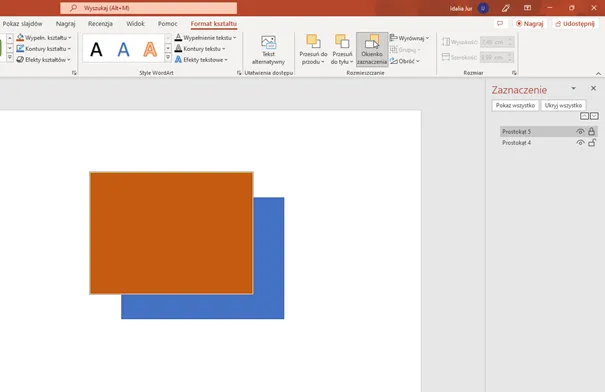The height and width of the screenshot is (392, 605).
Task: Toggle the Okienko zaznaczenia pane button
Action: [x=372, y=49]
